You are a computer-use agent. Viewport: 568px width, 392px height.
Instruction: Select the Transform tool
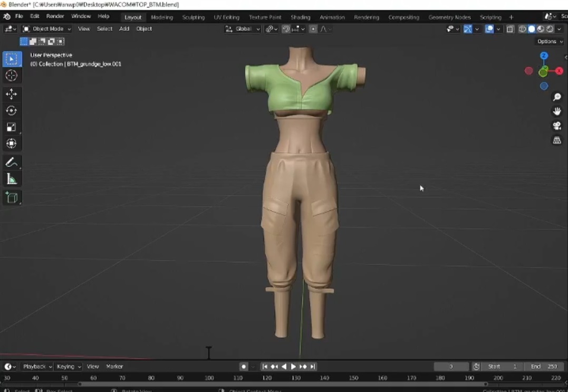pos(12,144)
